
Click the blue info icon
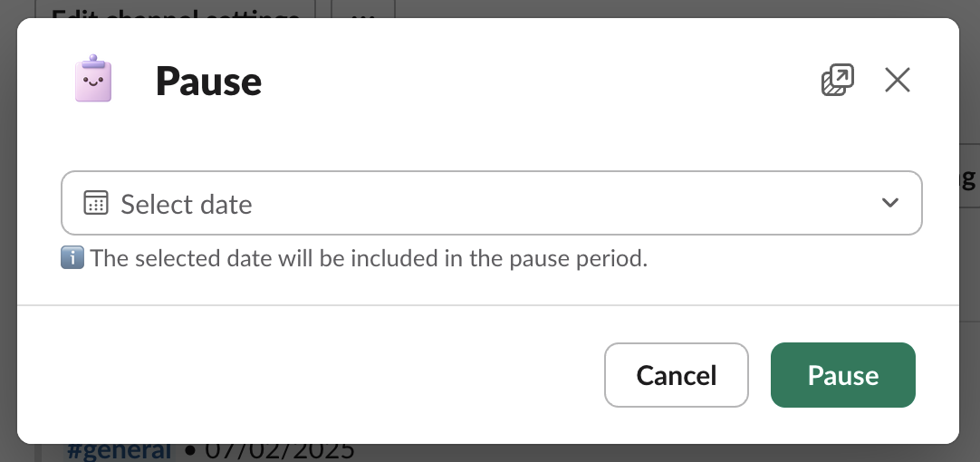72,258
